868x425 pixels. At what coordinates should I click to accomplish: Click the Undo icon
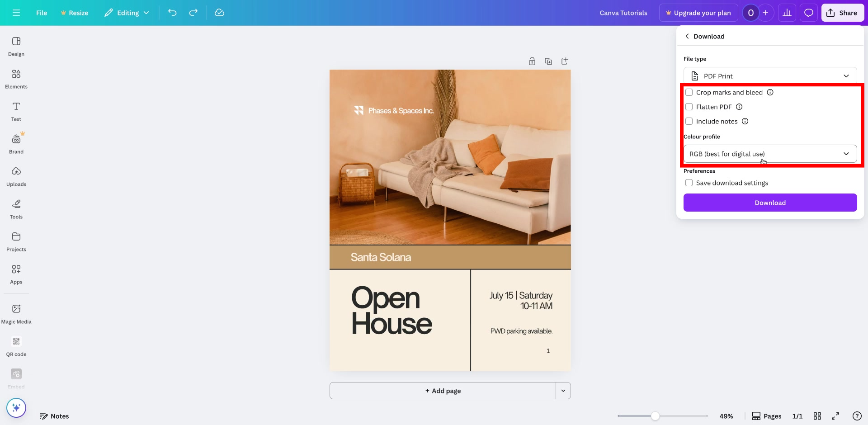click(x=172, y=13)
